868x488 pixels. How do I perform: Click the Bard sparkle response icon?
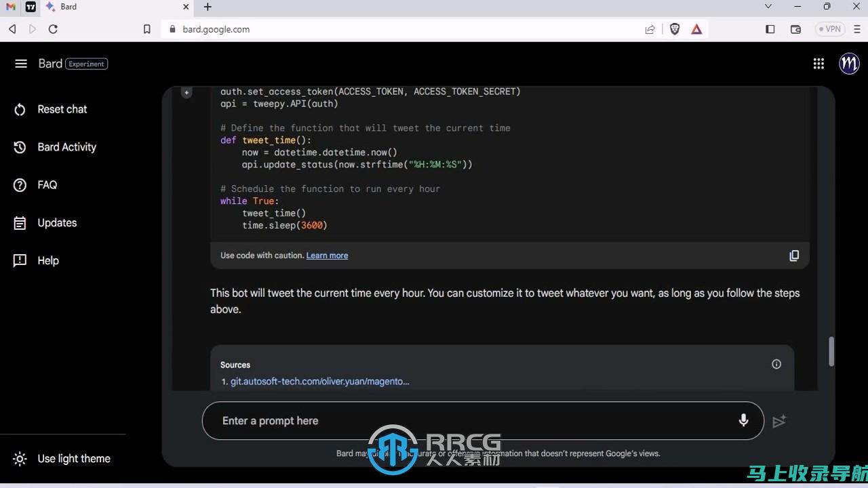click(186, 92)
